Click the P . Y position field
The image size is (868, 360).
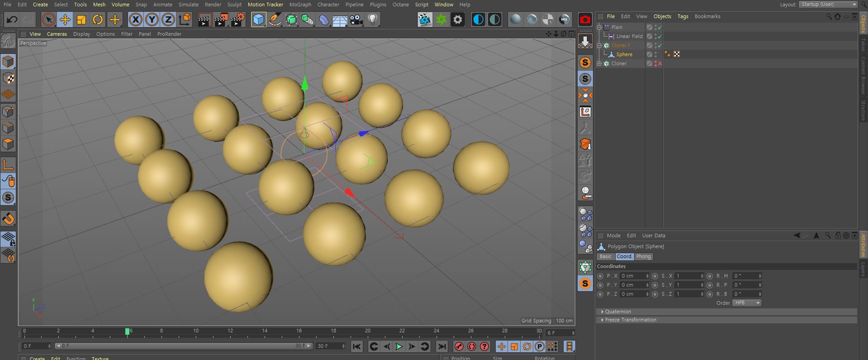coord(635,285)
